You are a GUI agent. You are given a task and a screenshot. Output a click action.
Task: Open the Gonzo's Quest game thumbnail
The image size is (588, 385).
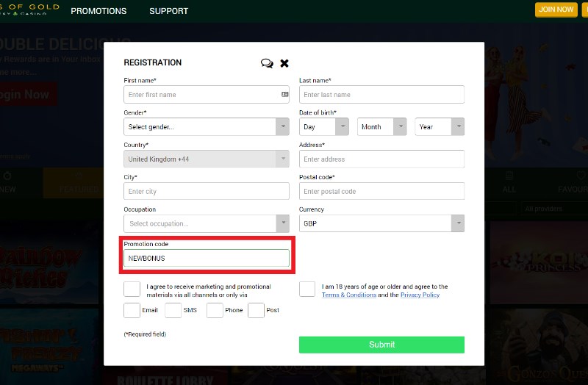tap(539, 347)
